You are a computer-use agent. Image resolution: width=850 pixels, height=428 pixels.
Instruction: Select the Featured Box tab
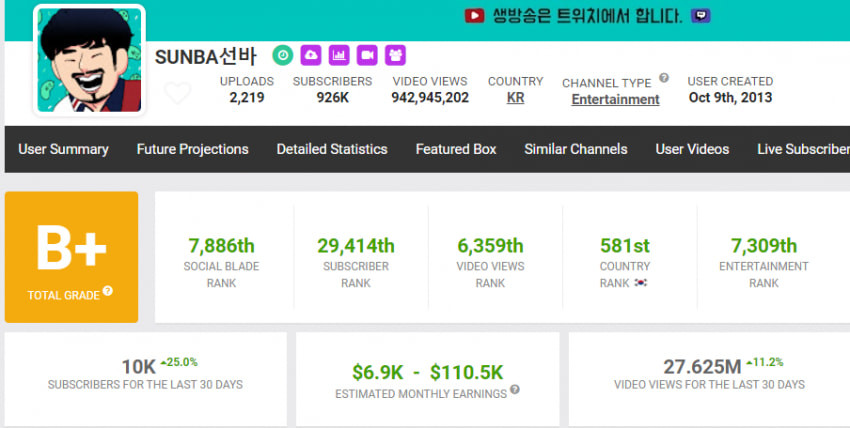click(x=456, y=149)
